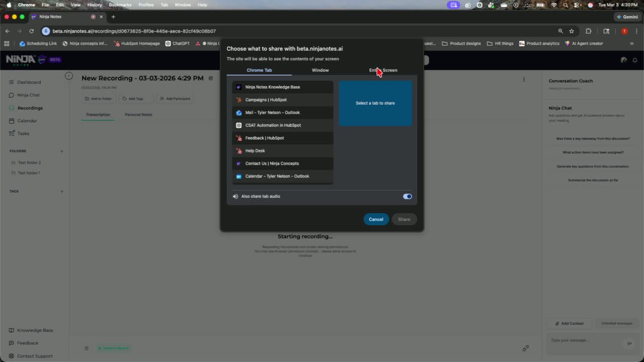Screen dimensions: 644x362
Task: Expand the HR things bookmark folder
Action: click(500, 44)
